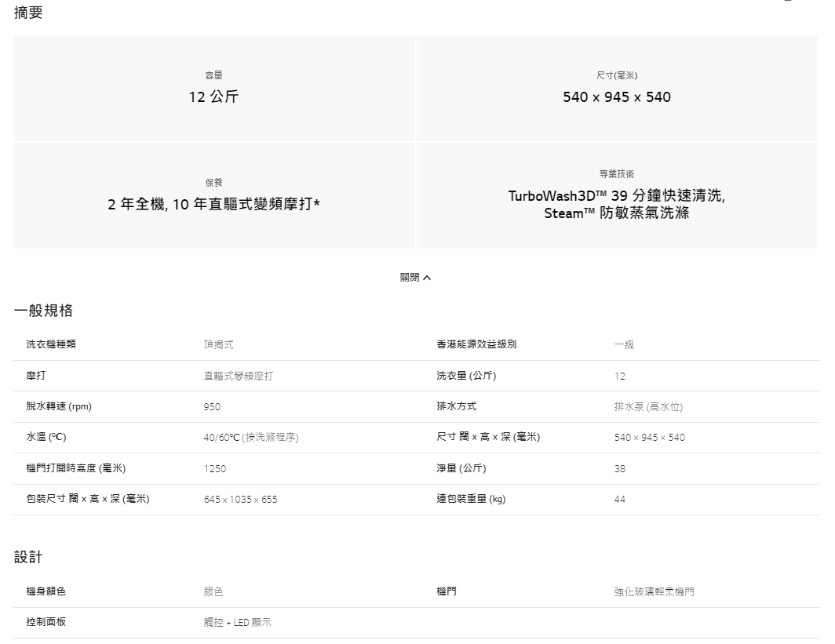Click the 專業技術 TurboWash3D summary card
835x644 pixels.
pyautogui.click(x=617, y=196)
